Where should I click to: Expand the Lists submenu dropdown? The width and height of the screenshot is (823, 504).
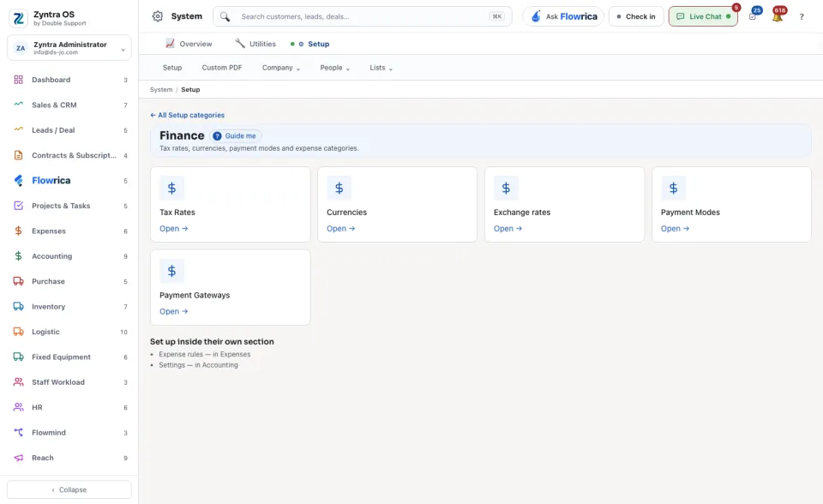tap(381, 68)
